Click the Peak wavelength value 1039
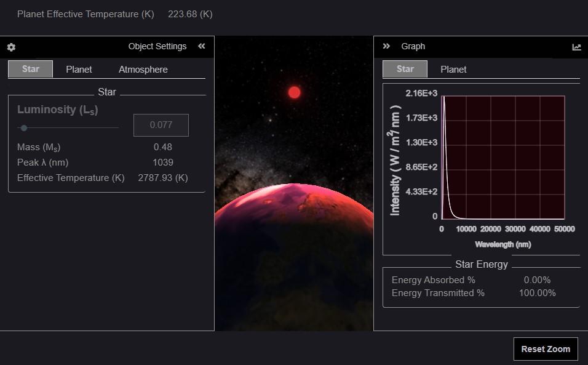Screen dimensions: 588x365 click(164, 162)
